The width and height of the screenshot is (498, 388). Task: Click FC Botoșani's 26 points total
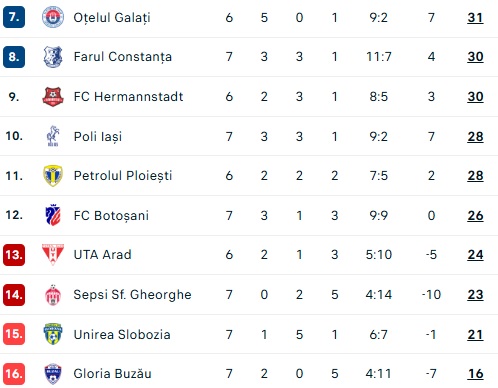(475, 216)
